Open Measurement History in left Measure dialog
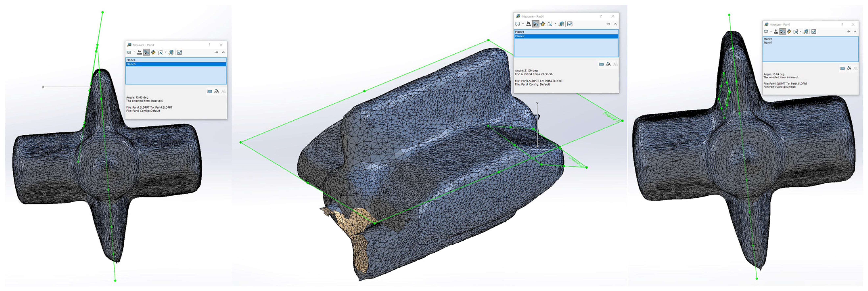The height and width of the screenshot is (291, 868). tap(179, 53)
